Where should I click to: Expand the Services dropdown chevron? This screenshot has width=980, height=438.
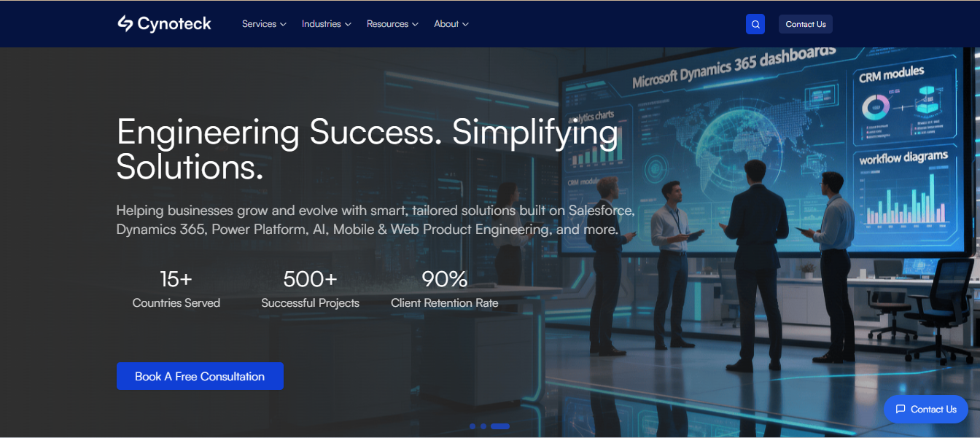283,25
